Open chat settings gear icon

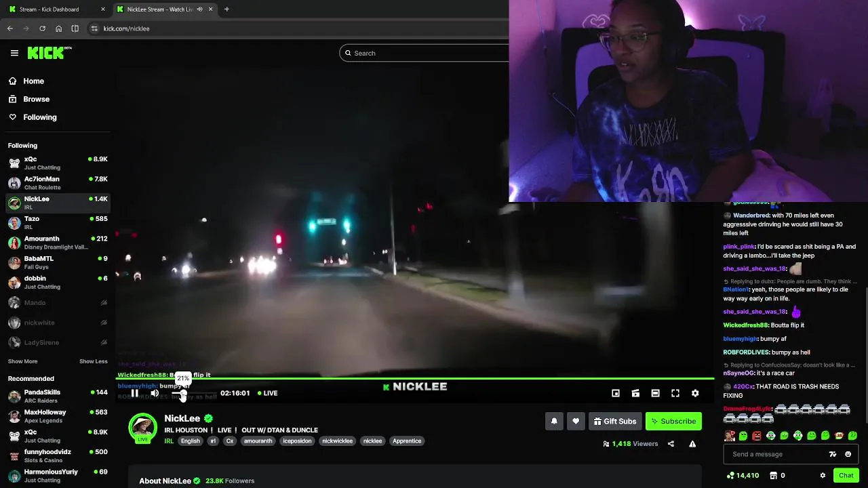click(823, 476)
